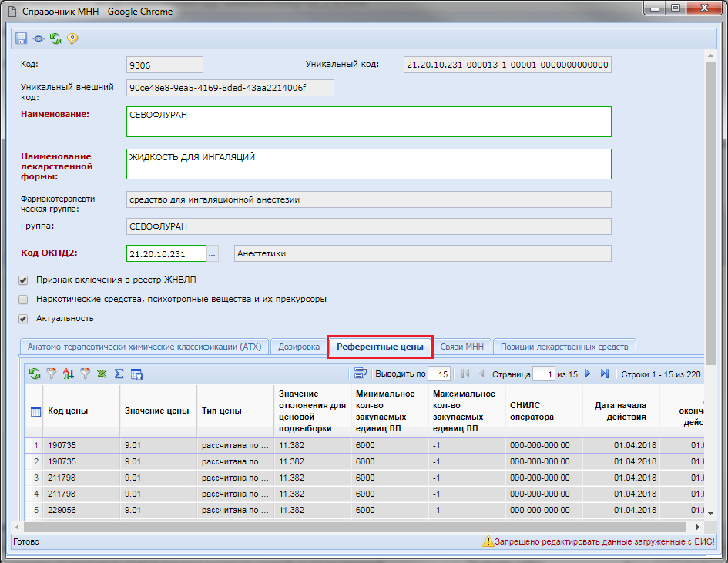The image size is (728, 563).
Task: Switch to the Дозировка tab
Action: click(x=299, y=347)
